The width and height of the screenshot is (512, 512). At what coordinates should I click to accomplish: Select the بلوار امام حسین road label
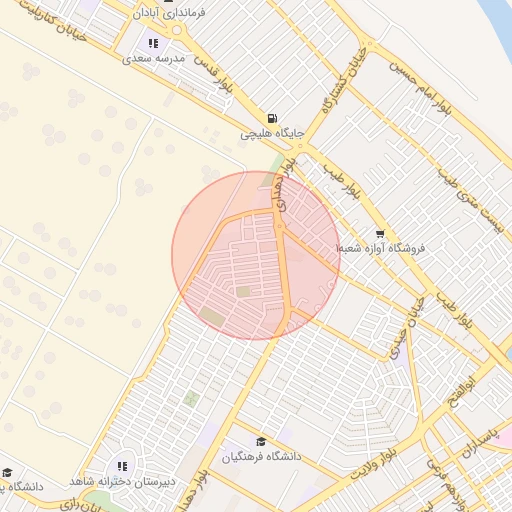421,88
